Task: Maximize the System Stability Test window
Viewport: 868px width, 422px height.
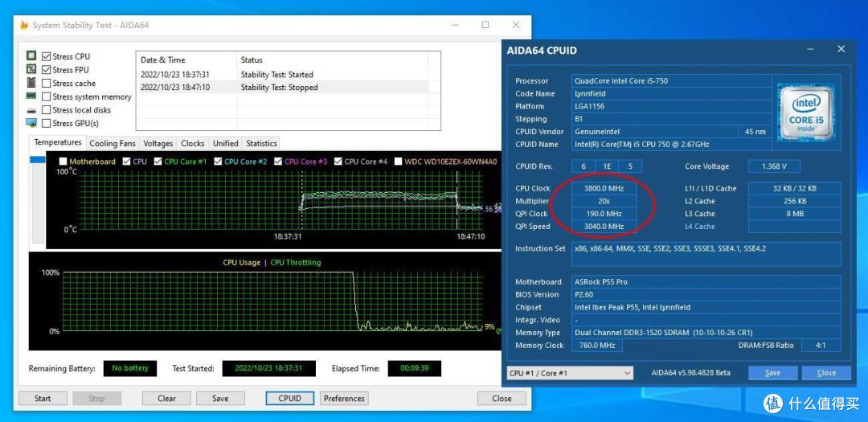Action: pos(485,25)
